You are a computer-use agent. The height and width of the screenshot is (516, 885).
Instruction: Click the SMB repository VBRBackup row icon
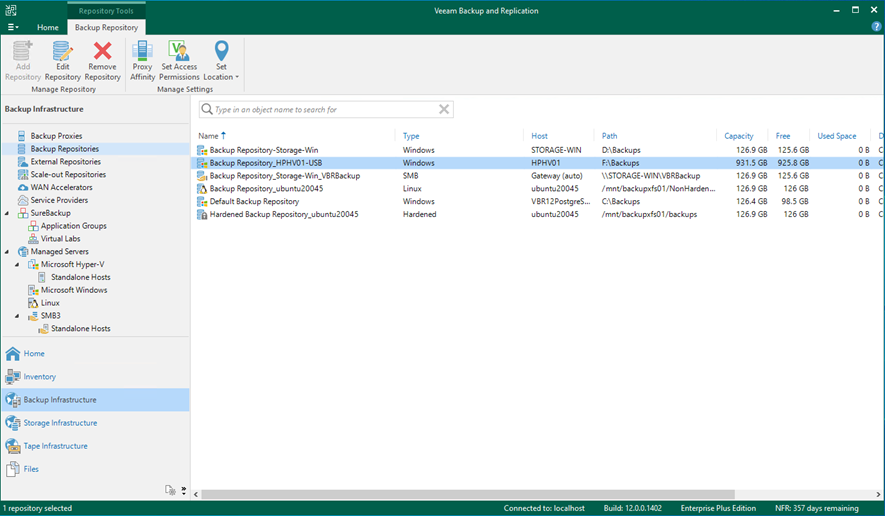coord(201,176)
